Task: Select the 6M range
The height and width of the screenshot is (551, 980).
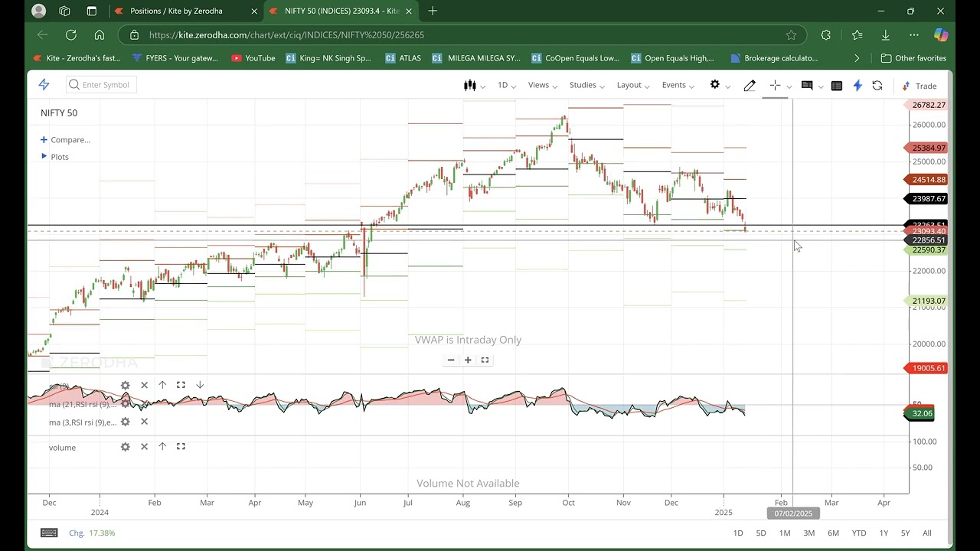Action: (833, 533)
